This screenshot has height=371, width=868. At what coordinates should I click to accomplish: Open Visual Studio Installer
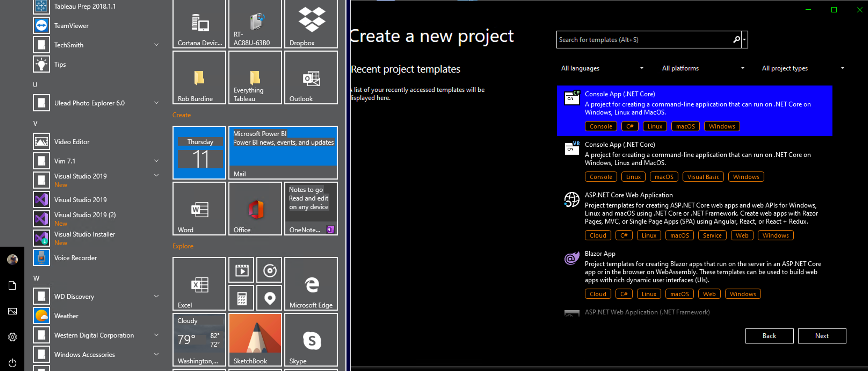coord(85,238)
